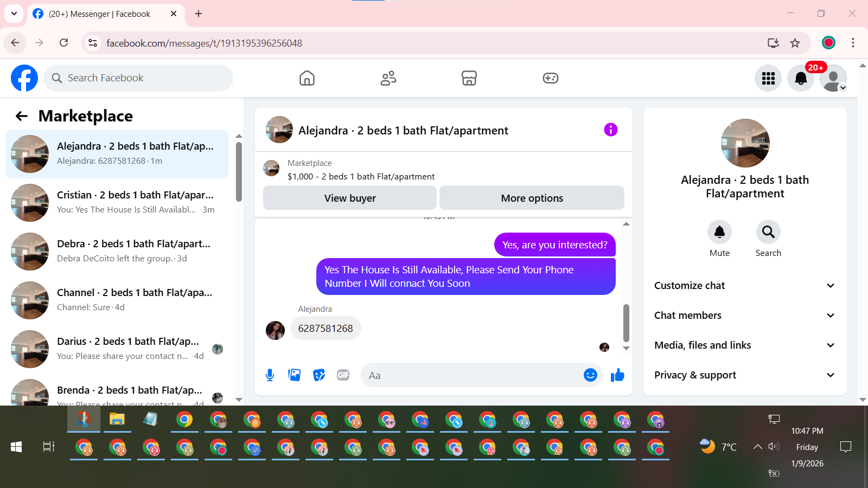Open the Gaming controller icon in top navigation
The height and width of the screenshot is (488, 868).
click(551, 78)
